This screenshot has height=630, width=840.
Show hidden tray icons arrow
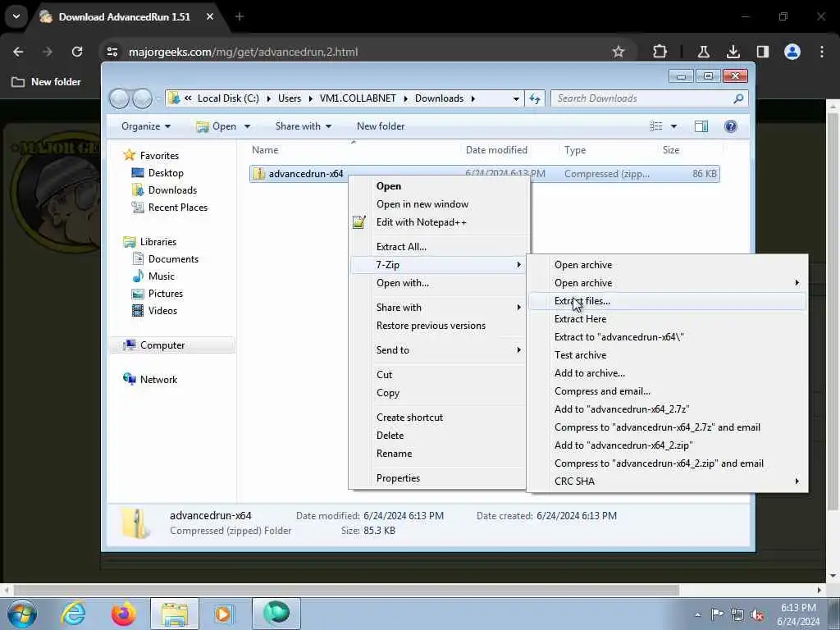[697, 614]
